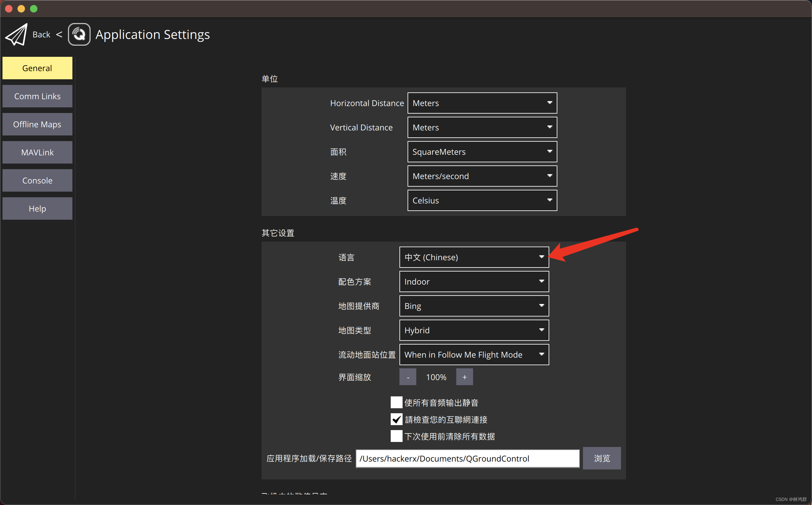Click the 浏览 browse button
Image resolution: width=812 pixels, height=505 pixels.
[601, 458]
